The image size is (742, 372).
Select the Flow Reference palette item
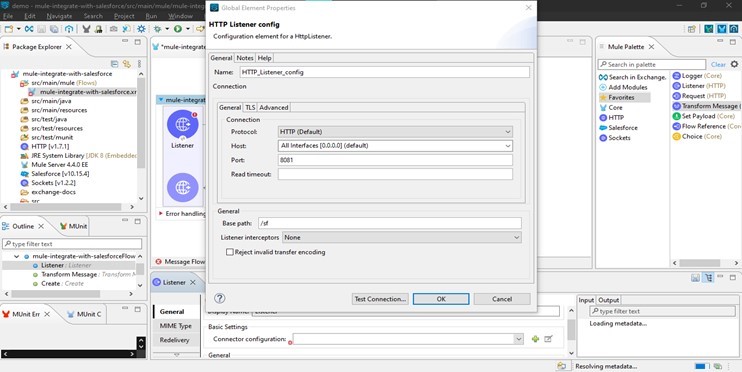point(707,126)
